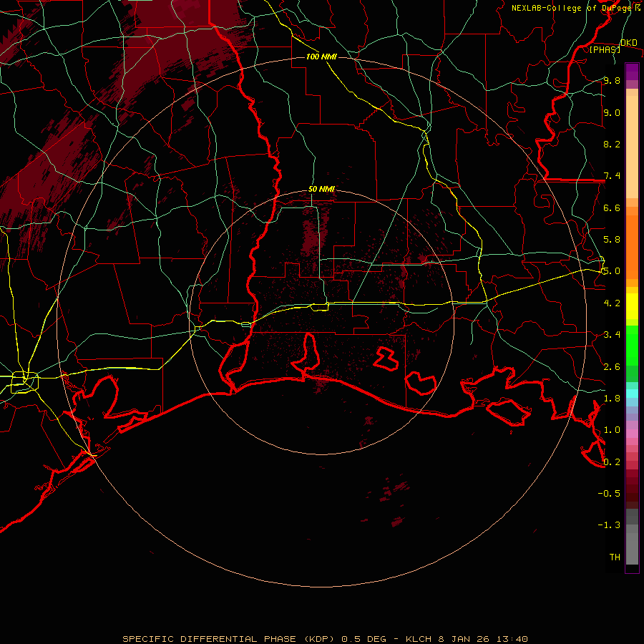Click the 8.2 scale value

click(x=612, y=144)
